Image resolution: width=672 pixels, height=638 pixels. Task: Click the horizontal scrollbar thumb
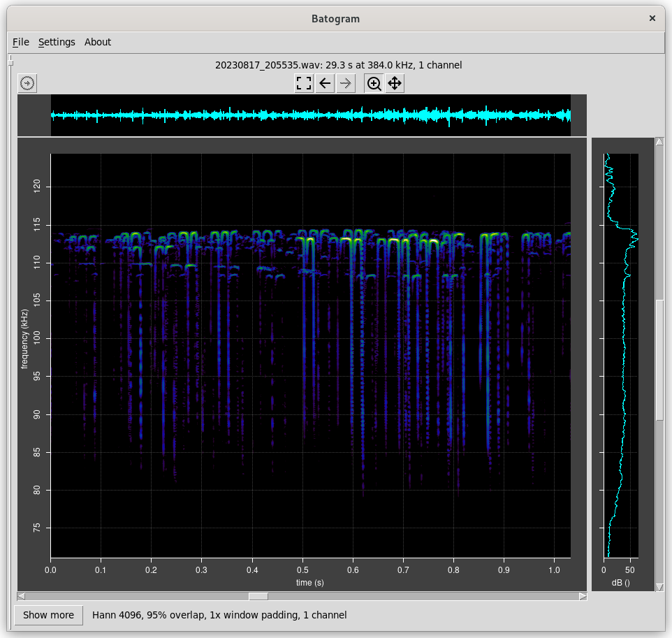click(x=258, y=596)
